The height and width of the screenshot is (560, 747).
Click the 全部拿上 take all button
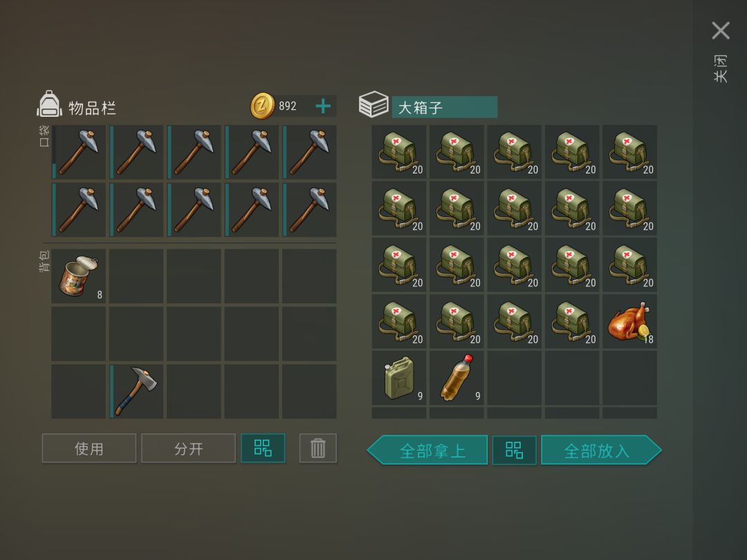tap(427, 450)
